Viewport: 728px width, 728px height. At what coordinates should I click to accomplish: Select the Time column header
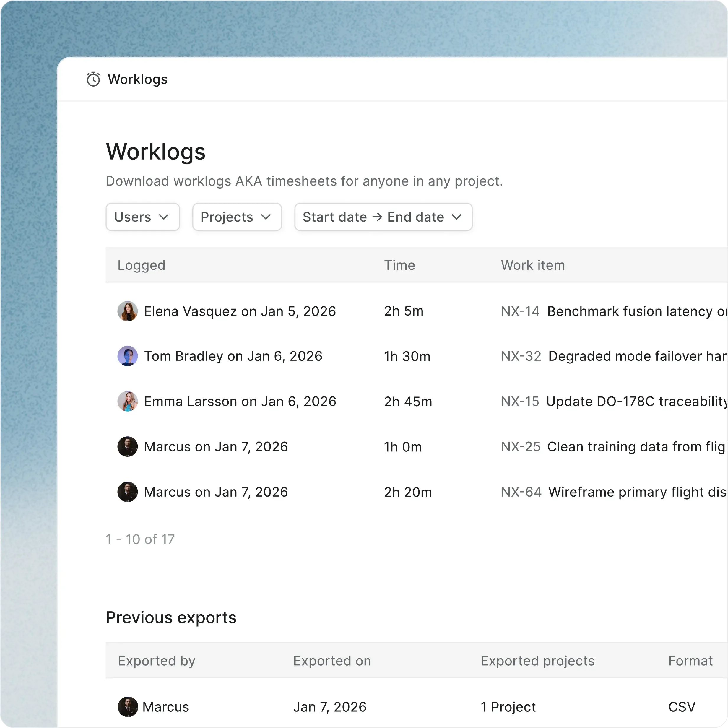399,265
